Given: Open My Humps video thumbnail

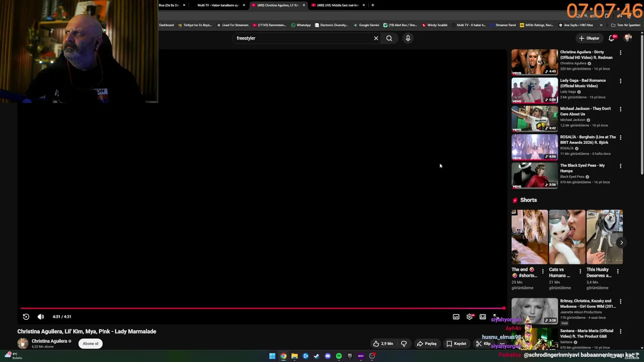Looking at the screenshot, I should coord(534,175).
